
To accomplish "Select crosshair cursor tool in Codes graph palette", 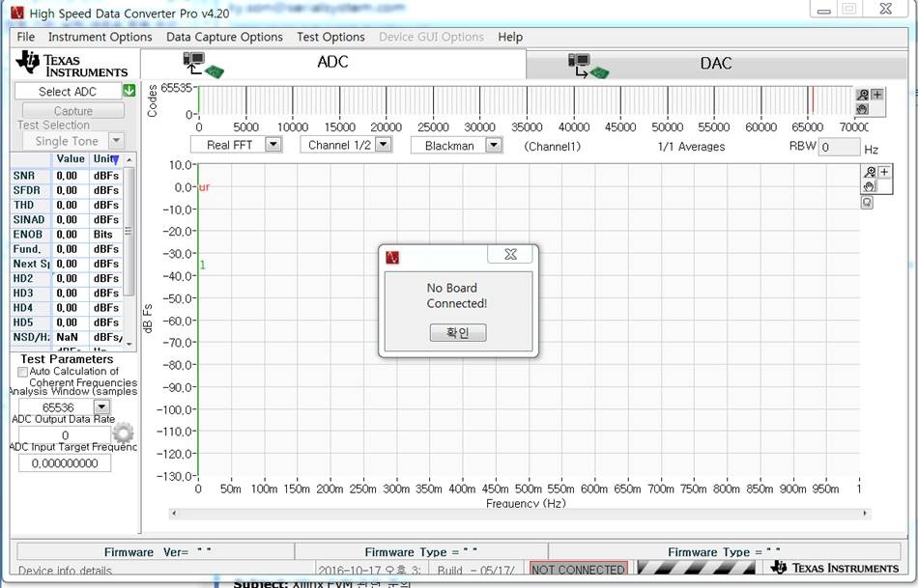I will tap(877, 95).
